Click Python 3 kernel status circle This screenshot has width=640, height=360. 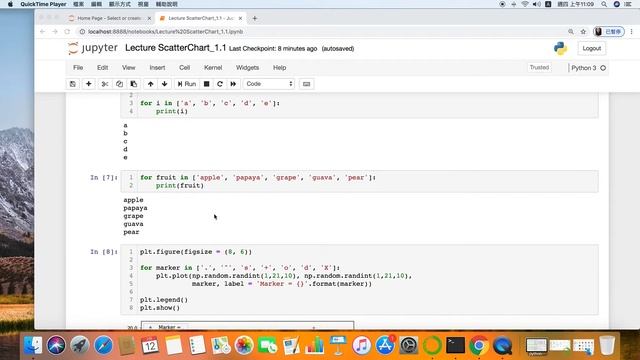[603, 68]
